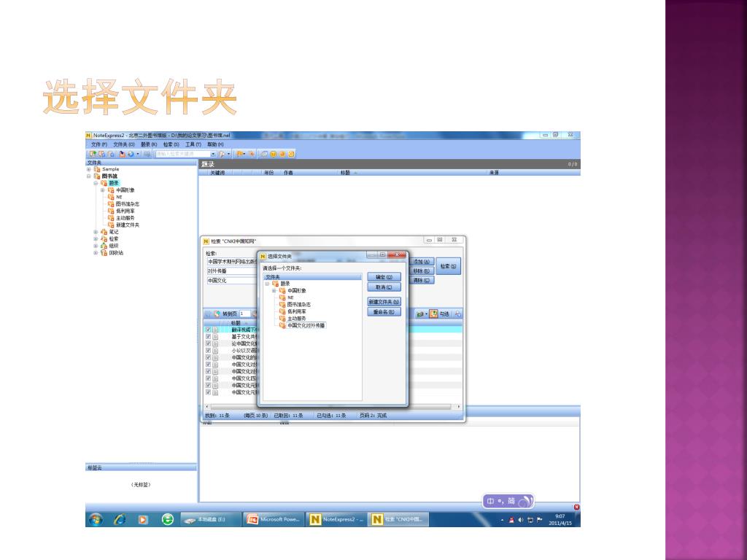Select 新建文件夹 in main window folder tree
747x560 pixels.
click(x=128, y=225)
